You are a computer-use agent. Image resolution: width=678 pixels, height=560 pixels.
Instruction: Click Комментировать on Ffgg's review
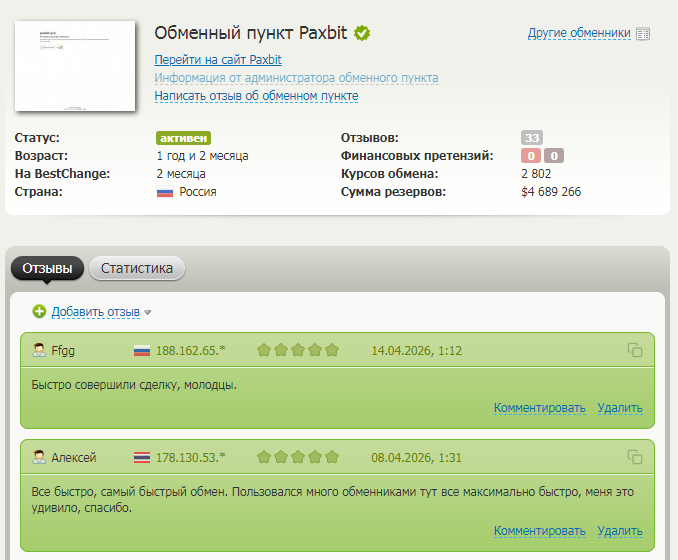tap(539, 408)
